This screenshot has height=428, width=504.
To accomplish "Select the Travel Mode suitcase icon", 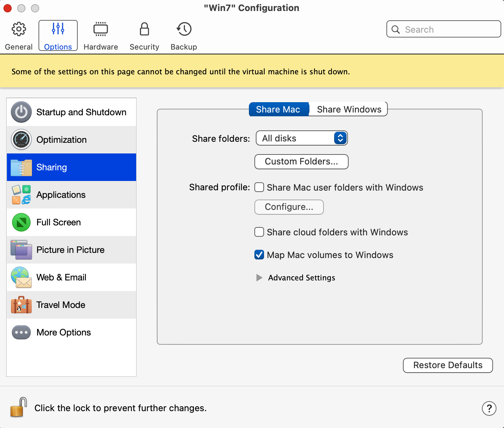I will point(21,305).
